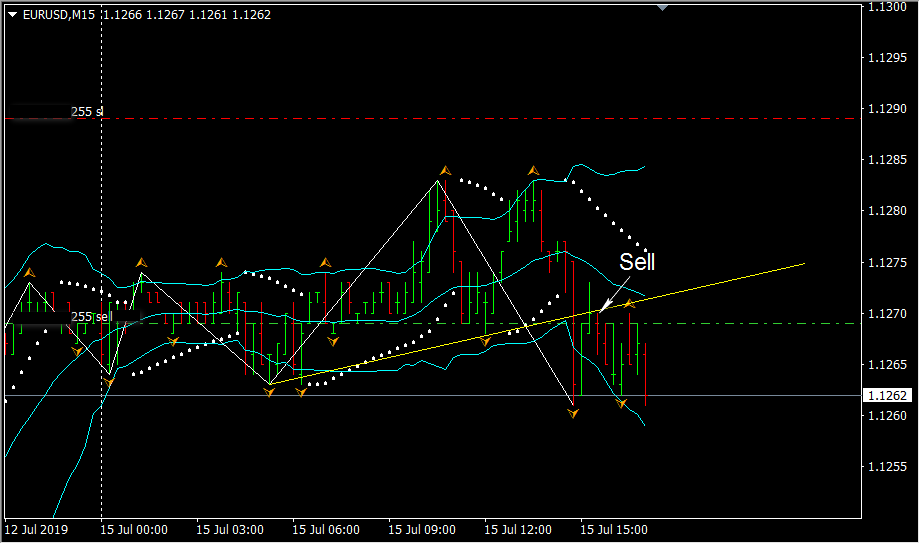Screen dimensions: 920x544
Task: Select the "Sell" text label on chart
Action: click(x=637, y=262)
